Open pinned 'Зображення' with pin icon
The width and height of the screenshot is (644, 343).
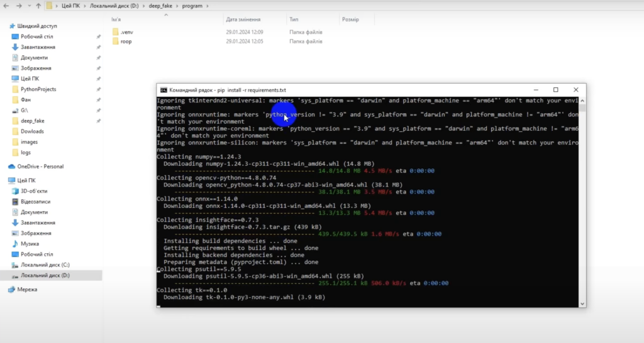(x=36, y=68)
